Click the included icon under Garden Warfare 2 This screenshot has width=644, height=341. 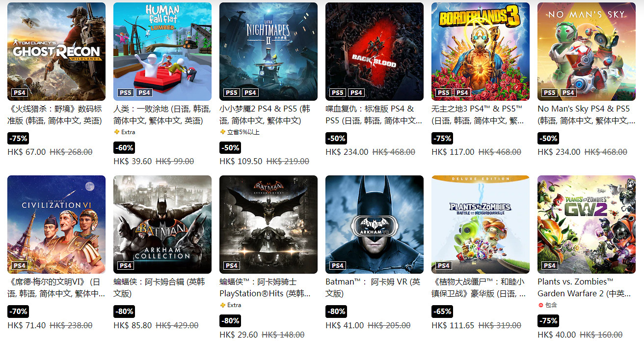point(540,305)
